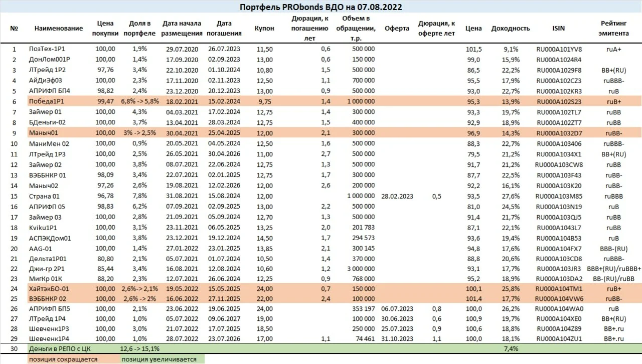
Task: Select the rating 'BB-(RU)/ruBB'
Action: click(614, 279)
